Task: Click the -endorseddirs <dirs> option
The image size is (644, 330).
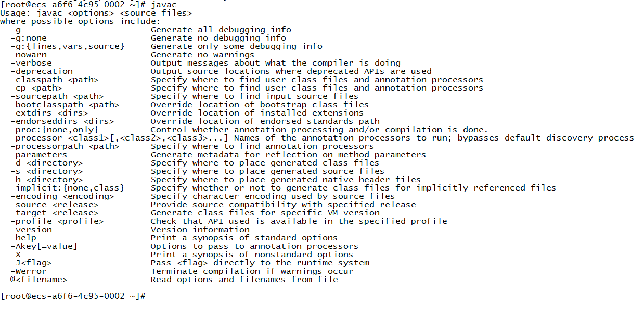Action: tap(62, 121)
